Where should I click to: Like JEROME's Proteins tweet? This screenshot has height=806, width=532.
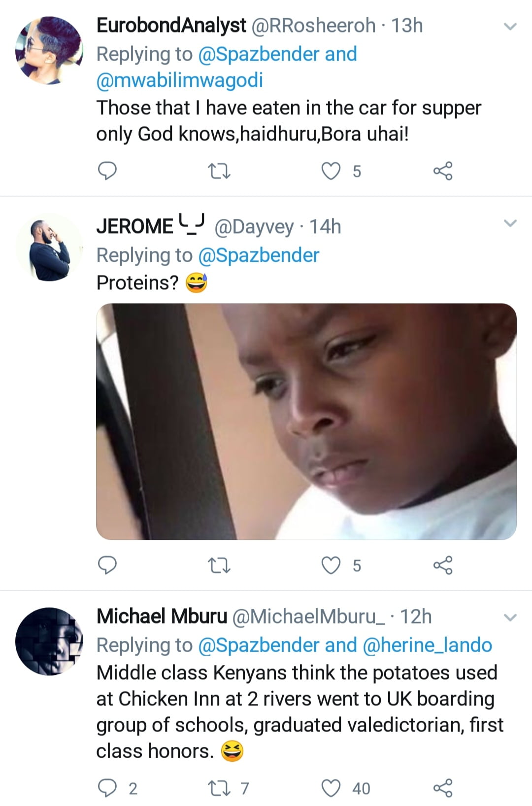[331, 565]
